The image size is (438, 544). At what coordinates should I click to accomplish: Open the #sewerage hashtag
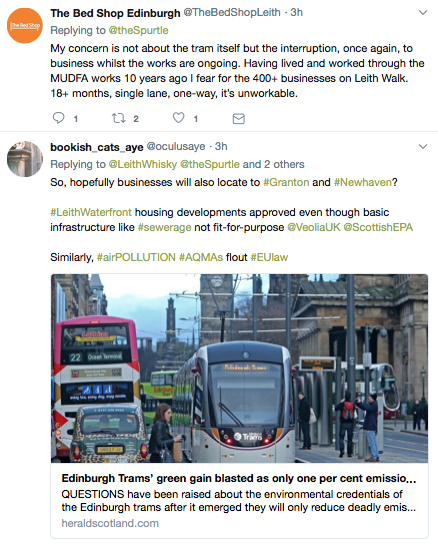(165, 227)
